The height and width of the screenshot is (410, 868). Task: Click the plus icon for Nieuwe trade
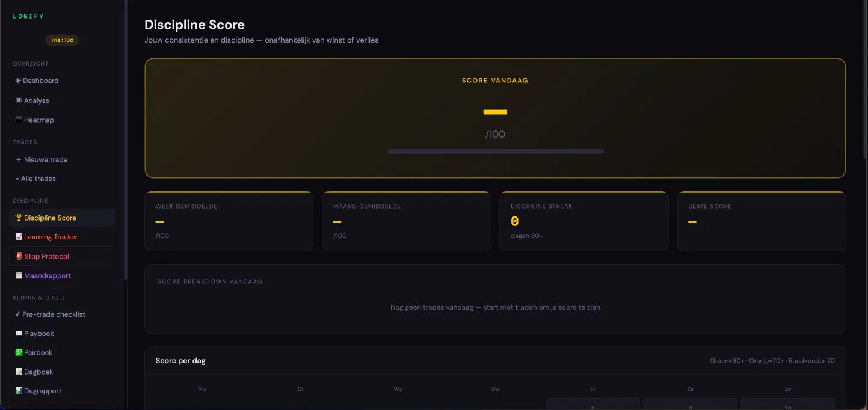tap(19, 160)
